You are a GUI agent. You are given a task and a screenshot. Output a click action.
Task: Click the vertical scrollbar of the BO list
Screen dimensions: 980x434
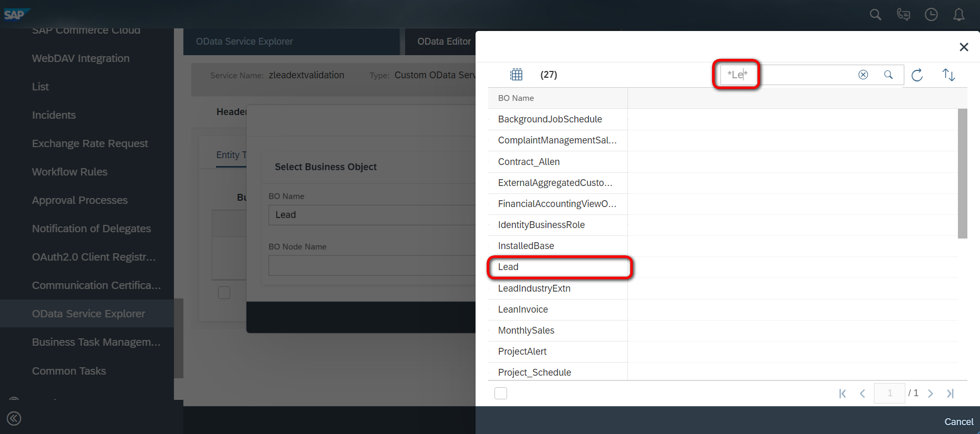(x=963, y=173)
